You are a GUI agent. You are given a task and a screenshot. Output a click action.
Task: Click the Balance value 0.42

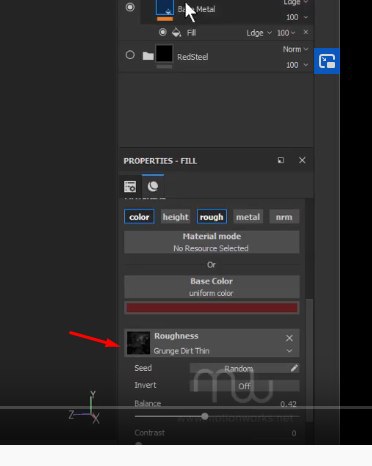click(x=288, y=404)
